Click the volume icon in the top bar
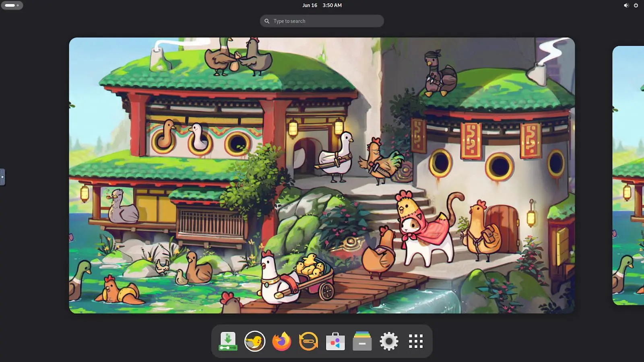 626,5
